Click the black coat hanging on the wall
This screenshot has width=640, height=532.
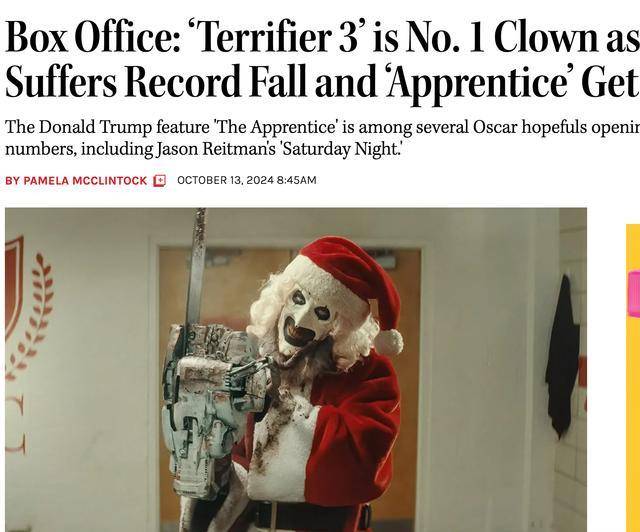(562, 356)
